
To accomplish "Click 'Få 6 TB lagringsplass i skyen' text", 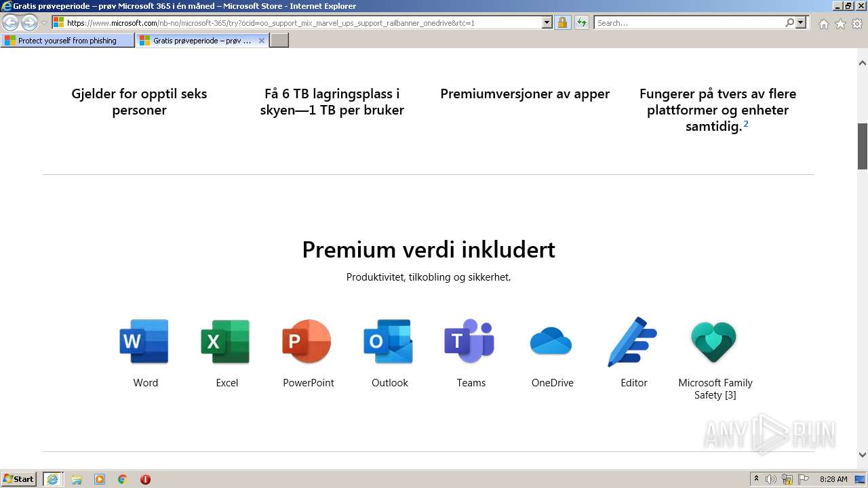I will [x=332, y=102].
